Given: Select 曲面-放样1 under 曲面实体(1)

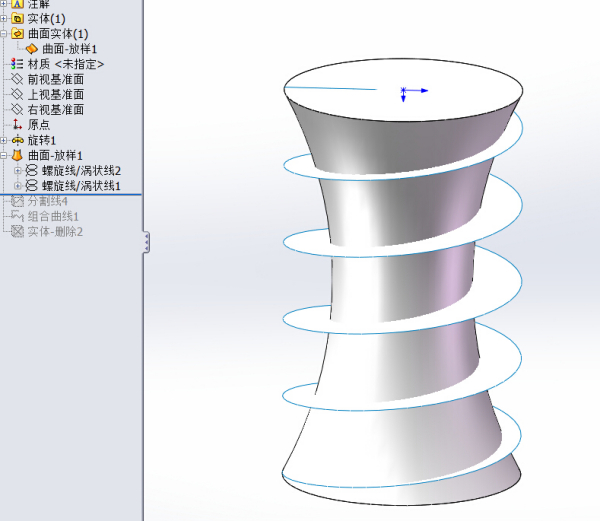Looking at the screenshot, I should (x=69, y=49).
